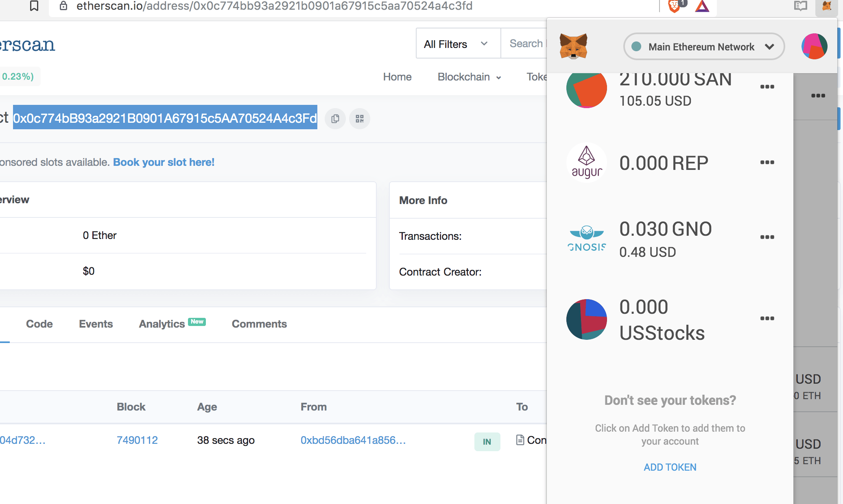Click the highlighted contract address text
The width and height of the screenshot is (843, 504).
[165, 118]
